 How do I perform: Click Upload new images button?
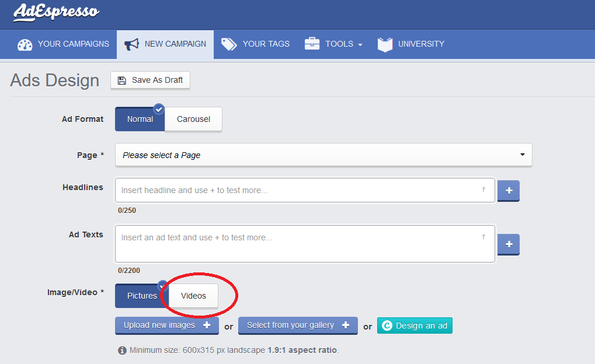point(166,325)
